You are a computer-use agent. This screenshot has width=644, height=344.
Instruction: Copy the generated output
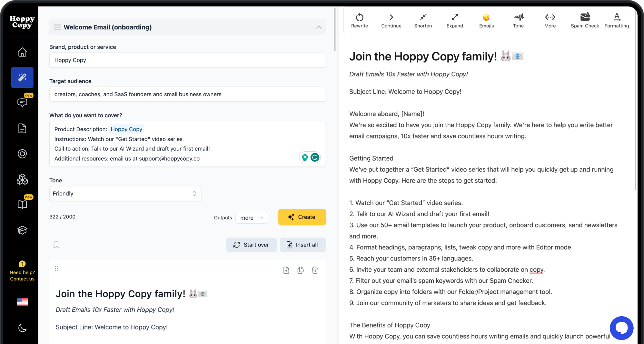point(300,270)
